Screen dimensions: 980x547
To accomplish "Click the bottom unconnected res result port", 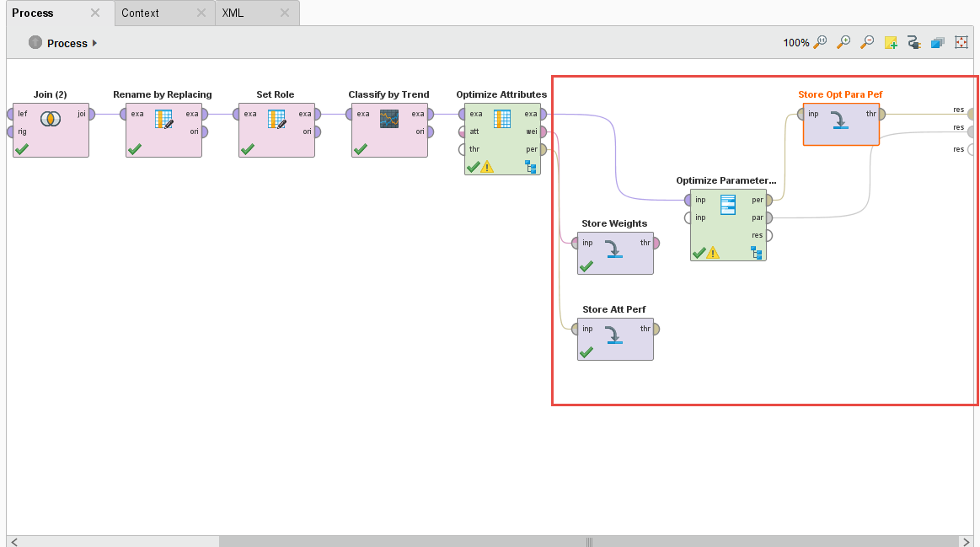I will point(970,149).
